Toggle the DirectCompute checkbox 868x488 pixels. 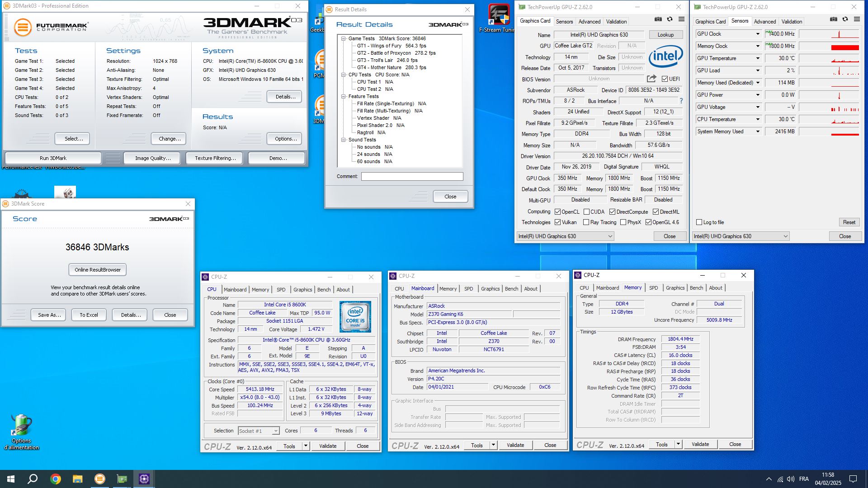[612, 211]
